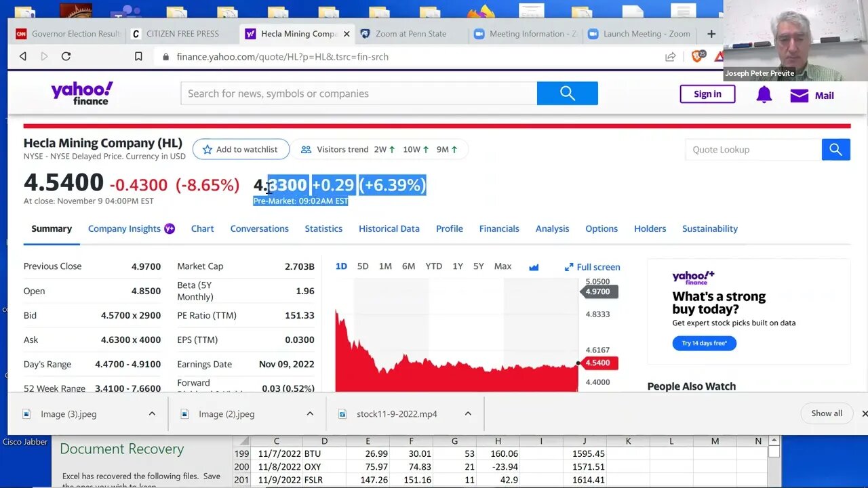Viewport: 868px width, 488px height.
Task: Open the Historical Data tab
Action: 389,229
